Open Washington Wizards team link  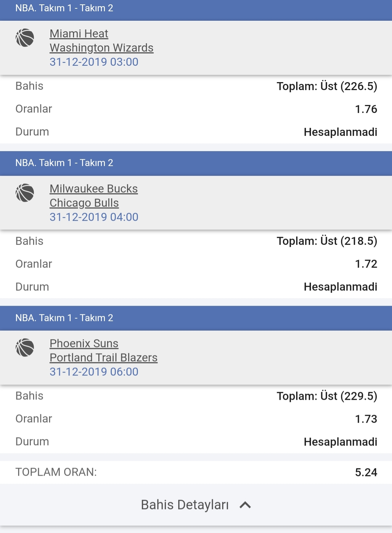pos(102,48)
